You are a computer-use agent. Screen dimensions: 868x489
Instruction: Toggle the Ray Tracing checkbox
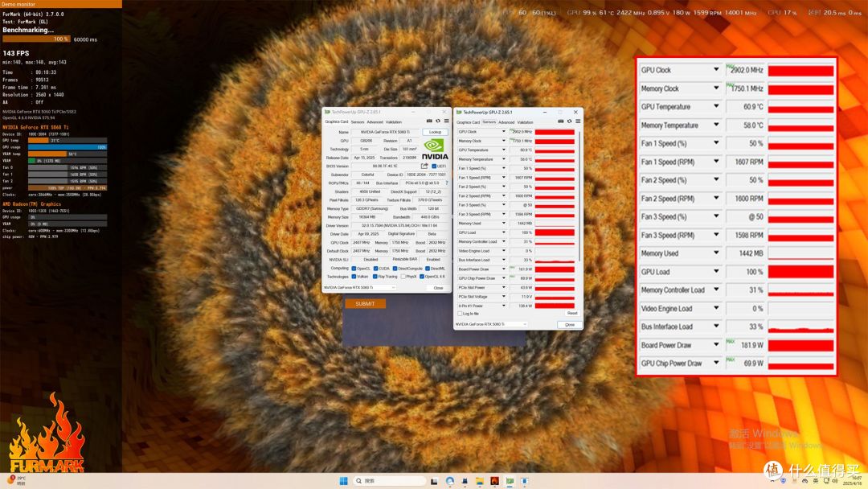(375, 277)
